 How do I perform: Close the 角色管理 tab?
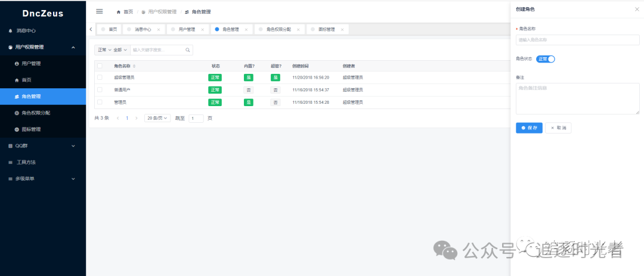click(246, 30)
